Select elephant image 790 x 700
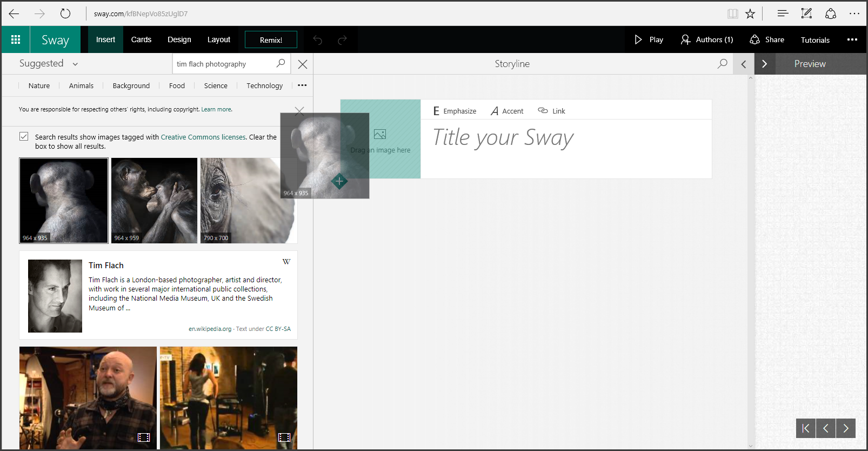 point(249,201)
